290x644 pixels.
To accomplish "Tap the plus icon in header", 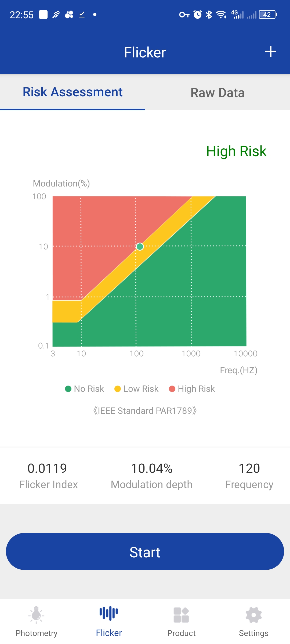I will (x=270, y=52).
